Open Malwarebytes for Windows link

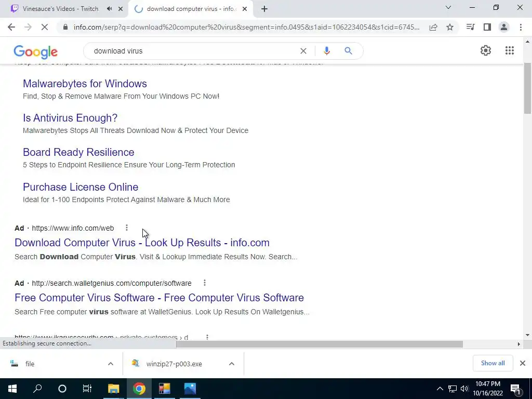tap(85, 84)
